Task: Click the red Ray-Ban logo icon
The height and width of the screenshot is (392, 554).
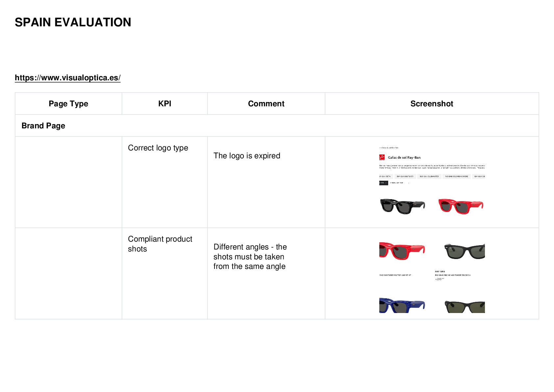Action: (x=382, y=157)
